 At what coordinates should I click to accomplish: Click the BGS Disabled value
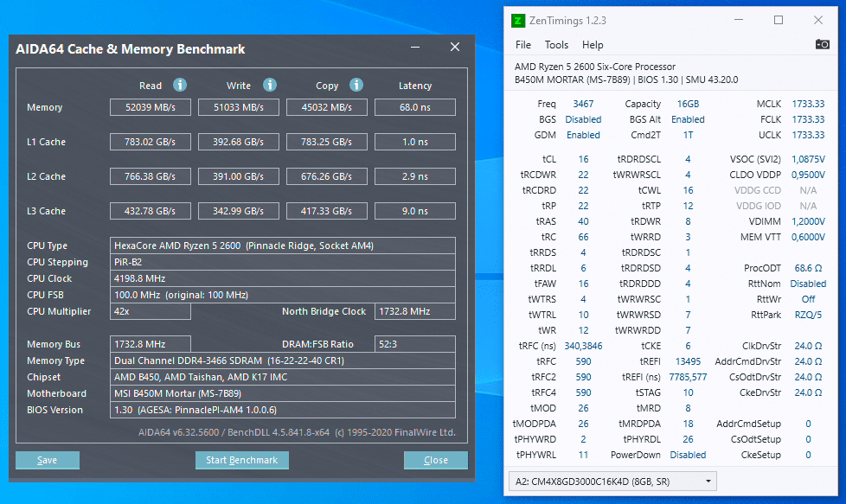click(x=583, y=119)
